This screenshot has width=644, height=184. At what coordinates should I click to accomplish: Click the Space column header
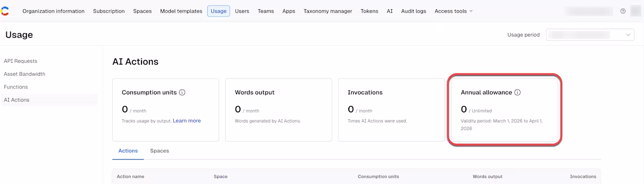coord(221,177)
